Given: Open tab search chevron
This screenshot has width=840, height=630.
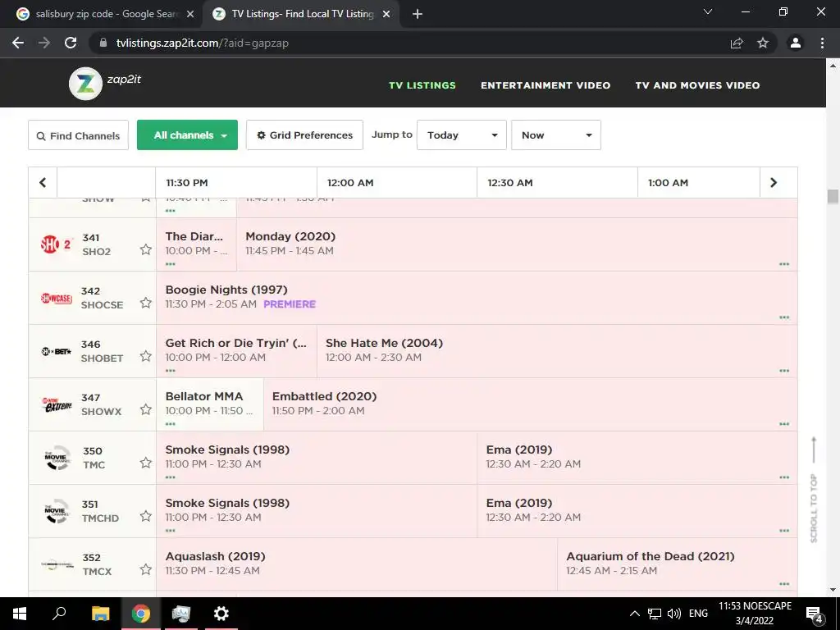Looking at the screenshot, I should coord(708,11).
